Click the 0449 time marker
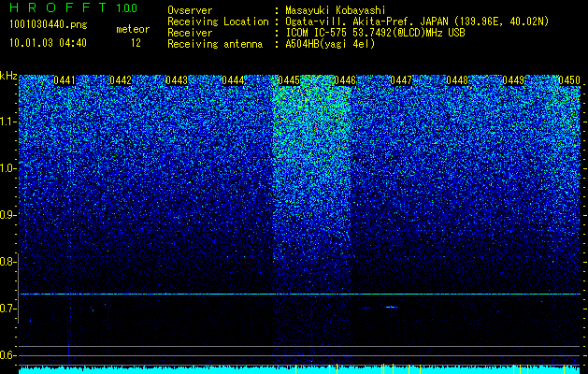588x374 pixels. coord(513,80)
